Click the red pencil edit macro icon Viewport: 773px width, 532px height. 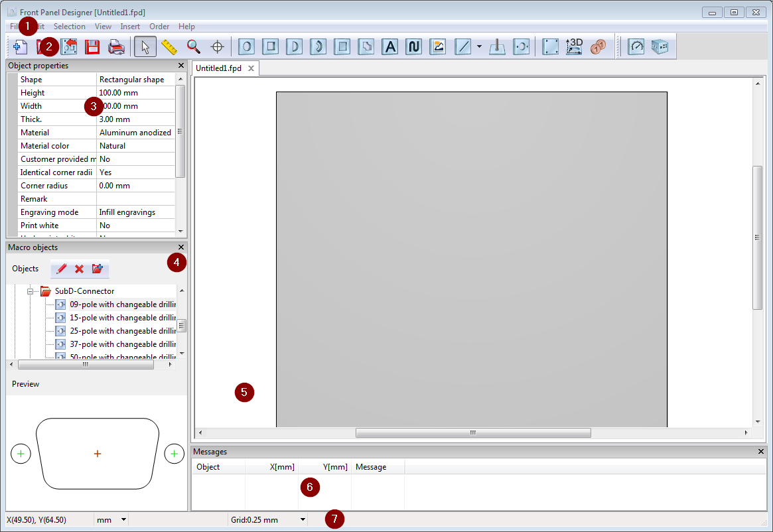click(62, 269)
